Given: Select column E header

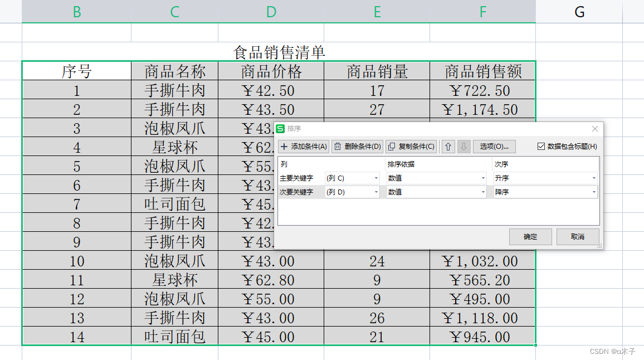Looking at the screenshot, I should point(377,12).
